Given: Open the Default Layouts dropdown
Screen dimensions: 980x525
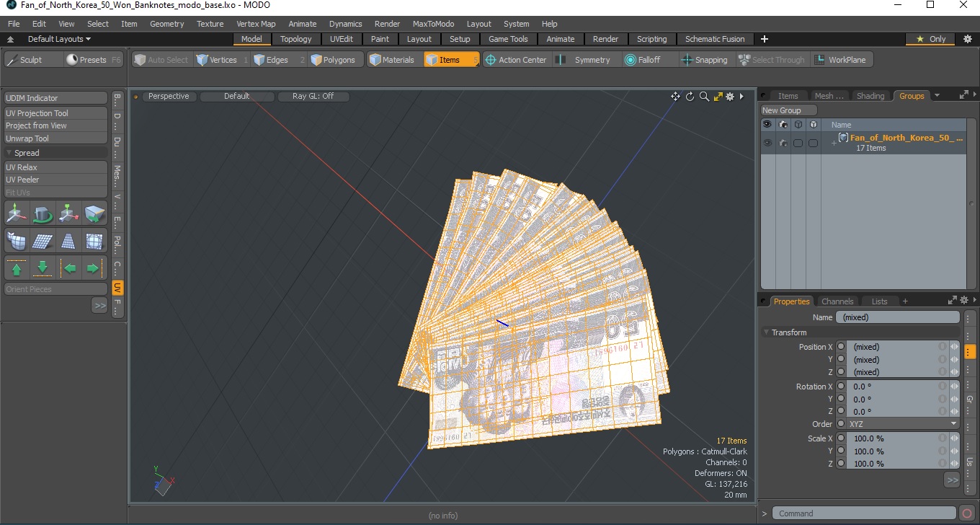Looking at the screenshot, I should [59, 39].
